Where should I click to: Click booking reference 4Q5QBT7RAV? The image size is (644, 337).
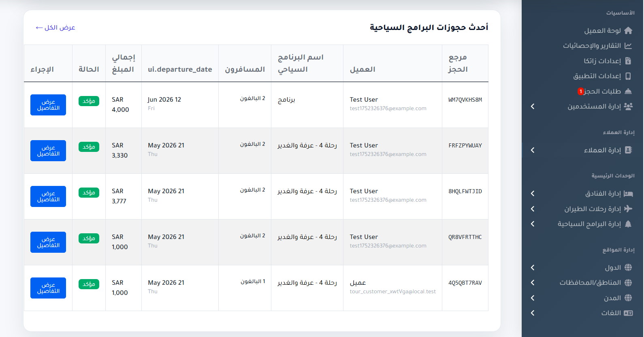pyautogui.click(x=465, y=283)
